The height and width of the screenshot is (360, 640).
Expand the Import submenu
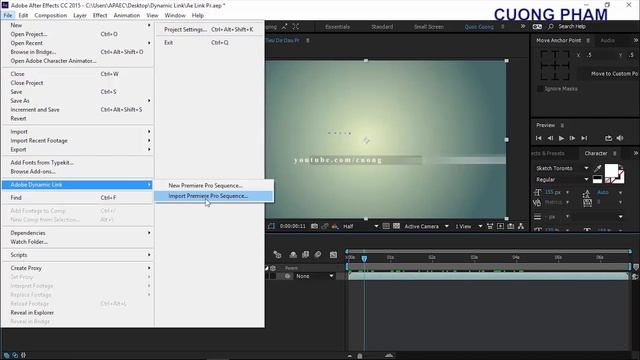click(x=77, y=131)
